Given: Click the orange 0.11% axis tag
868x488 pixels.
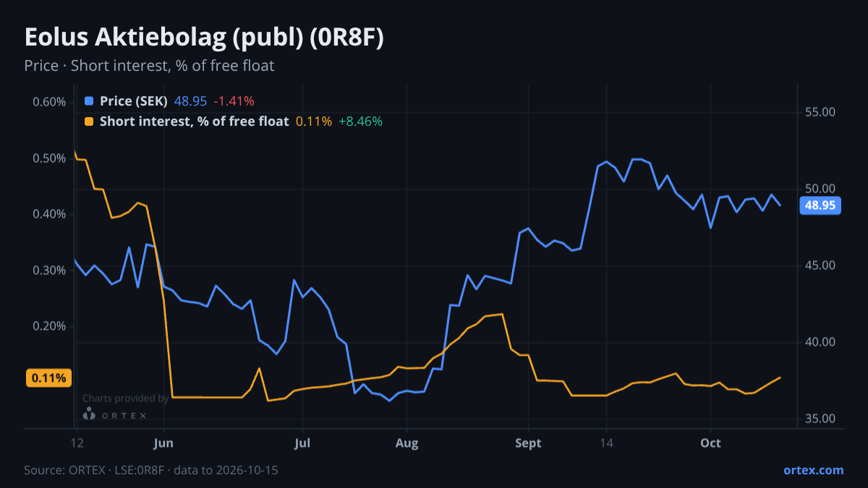Looking at the screenshot, I should pyautogui.click(x=49, y=377).
